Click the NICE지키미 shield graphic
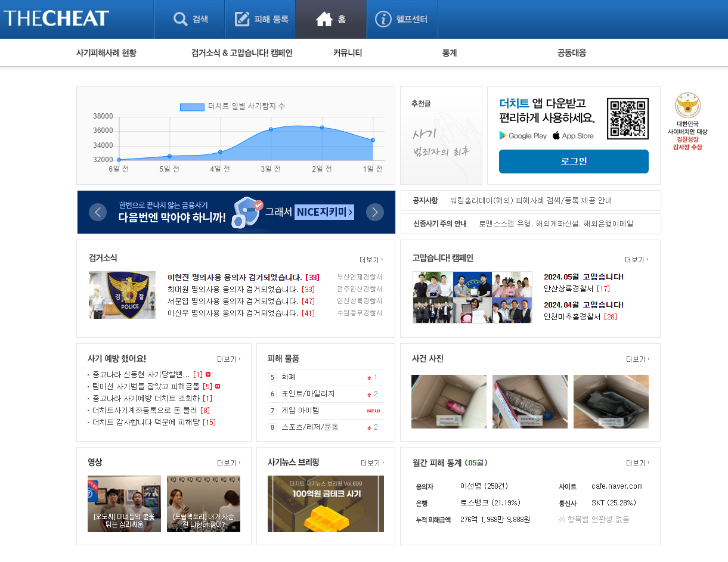The image size is (728, 562). click(246, 213)
